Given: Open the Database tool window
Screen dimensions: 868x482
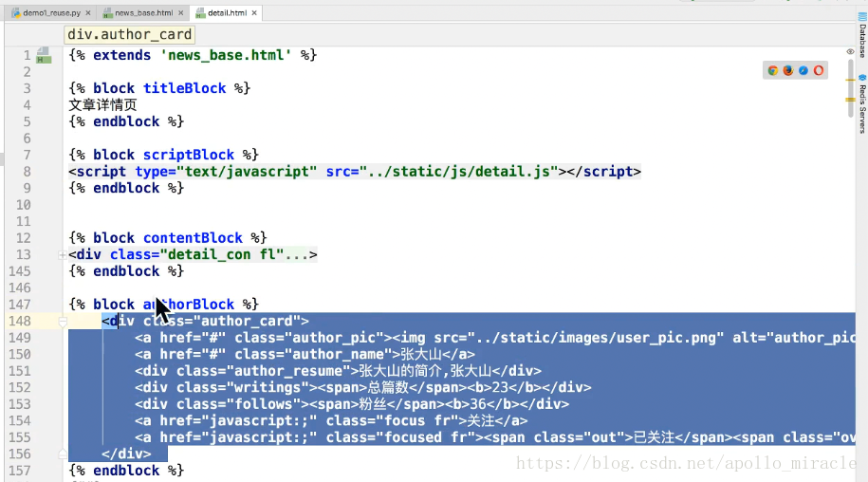Looking at the screenshot, I should pos(862,35).
